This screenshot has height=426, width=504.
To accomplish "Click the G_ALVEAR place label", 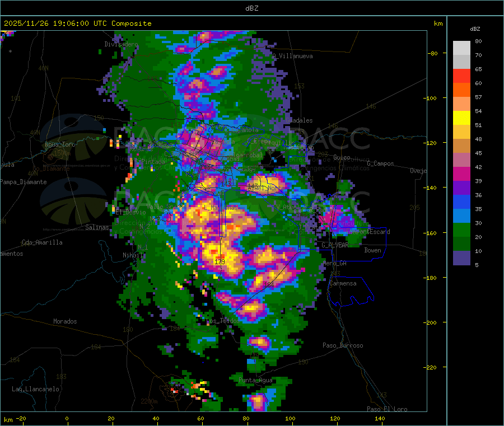I will (335, 245).
